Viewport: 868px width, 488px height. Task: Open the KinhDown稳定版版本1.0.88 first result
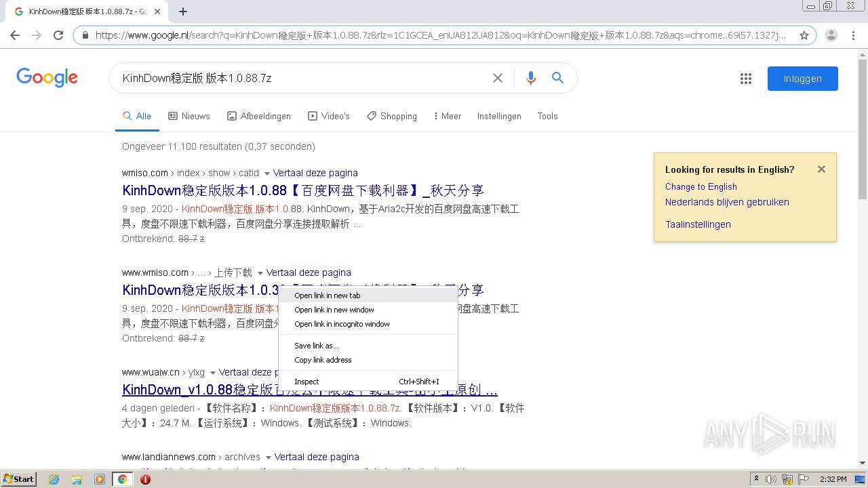click(303, 190)
